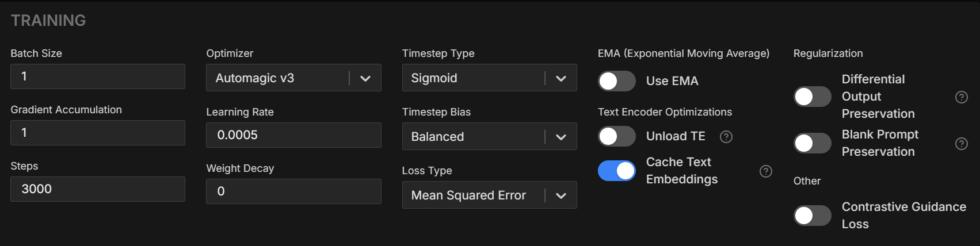Click the chevron arrow in Optimizer box
Screen dimensions: 980x246
pos(365,79)
